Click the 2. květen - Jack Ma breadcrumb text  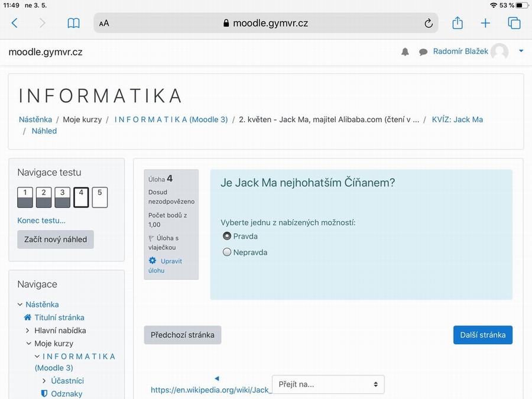[329, 119]
